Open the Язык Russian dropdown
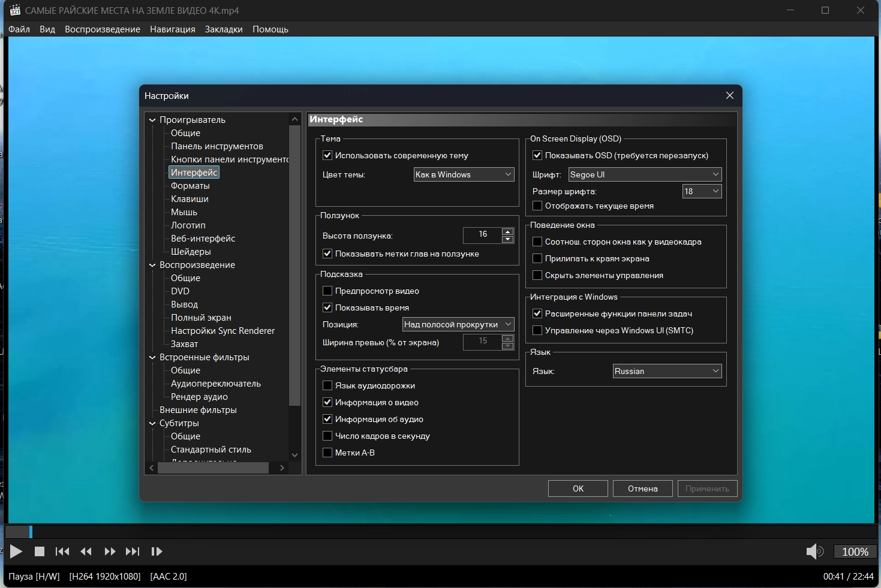Screen dimensions: 881x588 click(x=666, y=371)
